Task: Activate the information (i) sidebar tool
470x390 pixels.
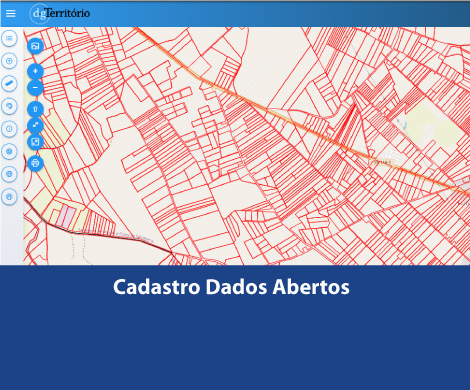Action: point(9,129)
